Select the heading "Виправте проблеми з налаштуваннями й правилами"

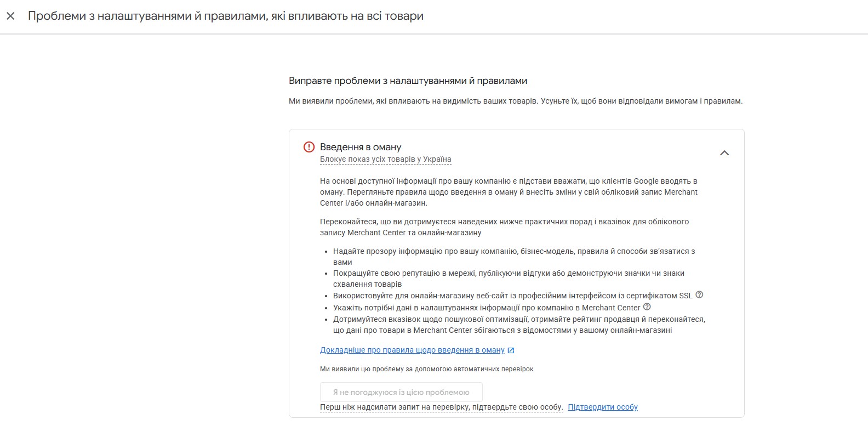408,81
